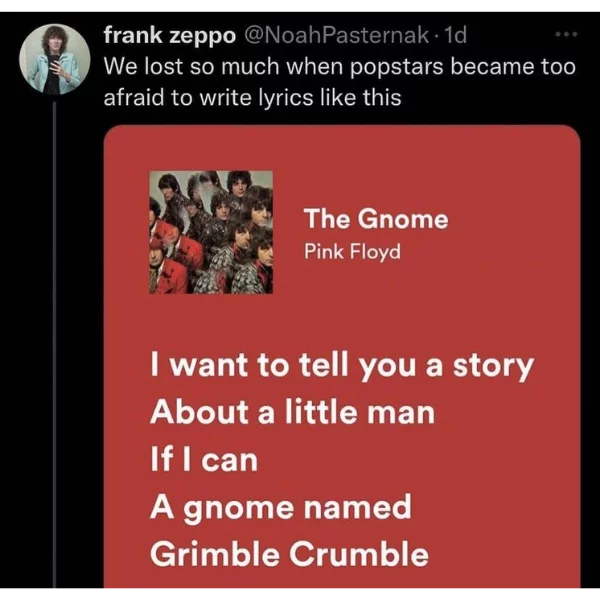Click the lyric line 'A gnome named'
Viewport: 600px width, 600px height.
point(281,509)
